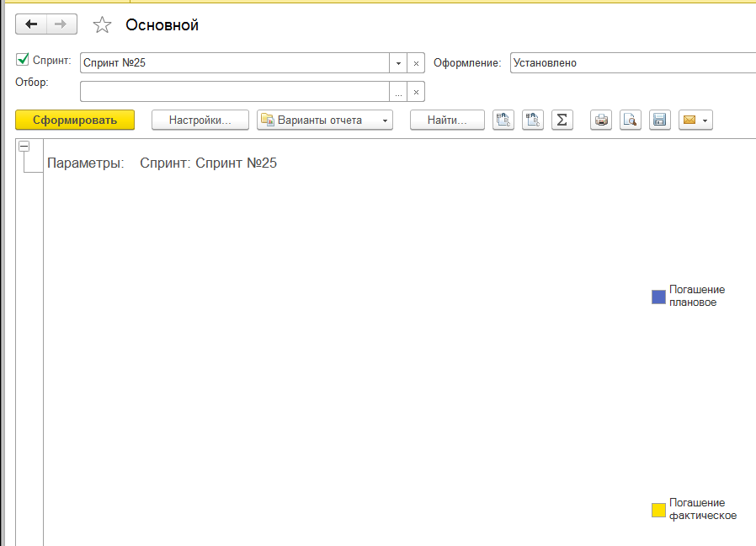
Task: Add report to favorites with star icon
Action: click(102, 25)
